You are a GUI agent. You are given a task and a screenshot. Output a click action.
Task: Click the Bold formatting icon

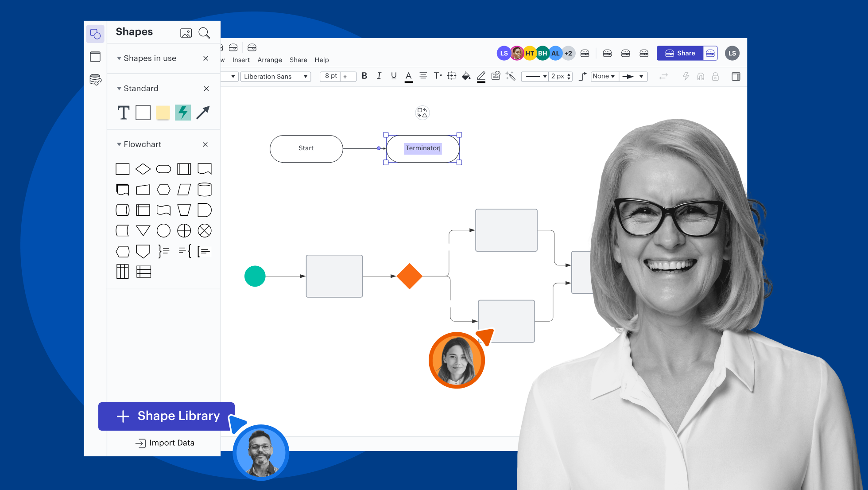click(364, 76)
